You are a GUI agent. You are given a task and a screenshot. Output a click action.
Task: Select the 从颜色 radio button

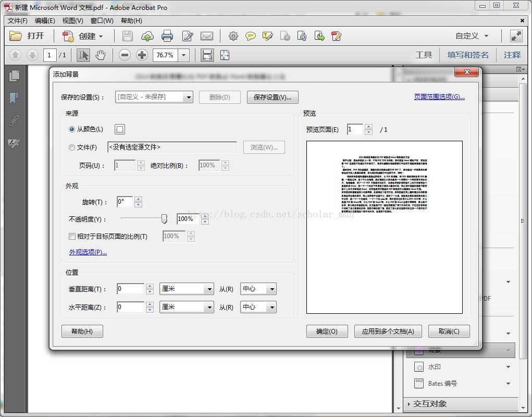pyautogui.click(x=71, y=129)
